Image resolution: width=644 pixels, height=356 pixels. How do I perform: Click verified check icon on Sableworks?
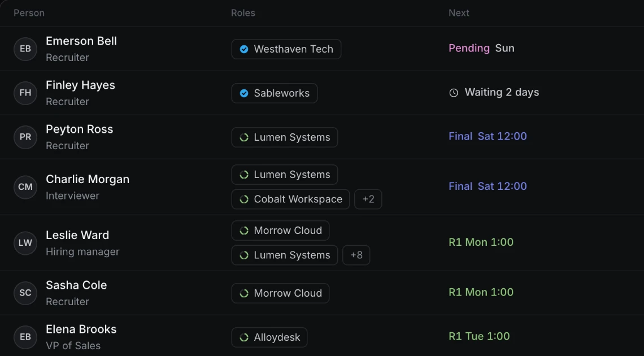[244, 93]
